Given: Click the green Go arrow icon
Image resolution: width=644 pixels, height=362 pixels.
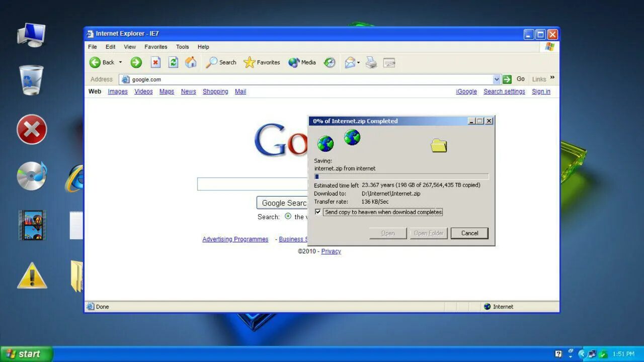Looking at the screenshot, I should 507,79.
